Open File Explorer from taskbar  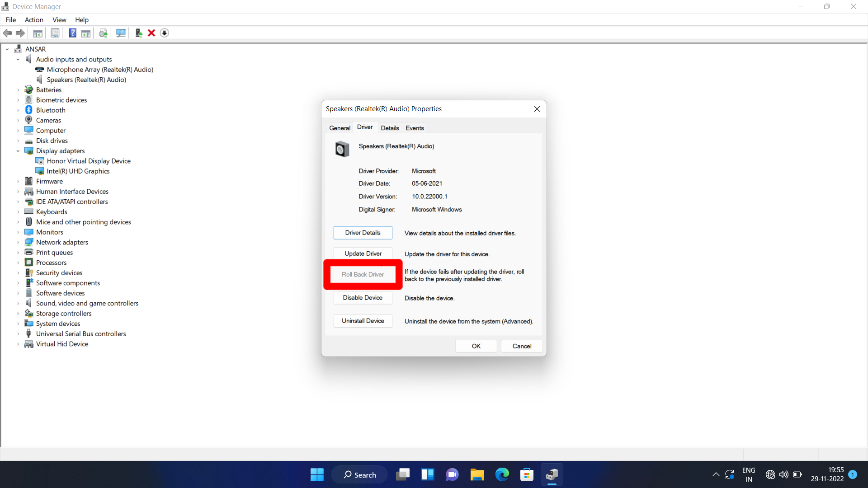pos(477,474)
